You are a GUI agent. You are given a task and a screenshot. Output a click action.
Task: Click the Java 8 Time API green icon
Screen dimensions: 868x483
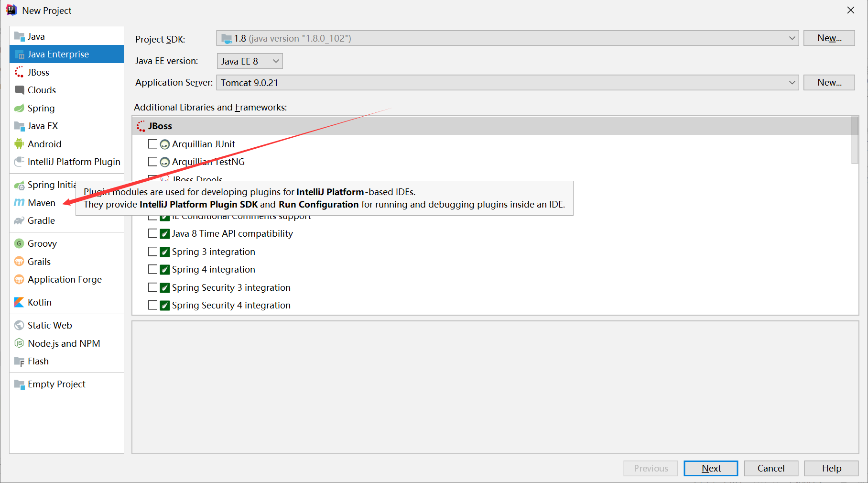[x=165, y=234]
